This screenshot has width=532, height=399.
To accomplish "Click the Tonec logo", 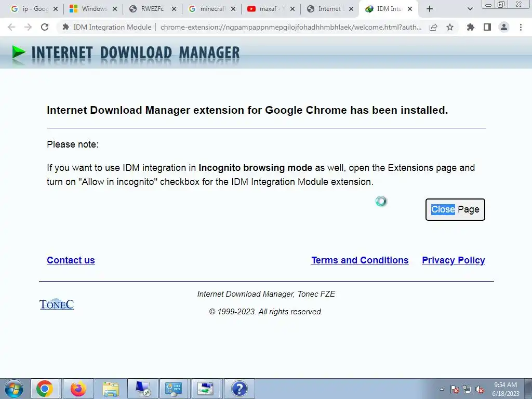I will (x=57, y=304).
